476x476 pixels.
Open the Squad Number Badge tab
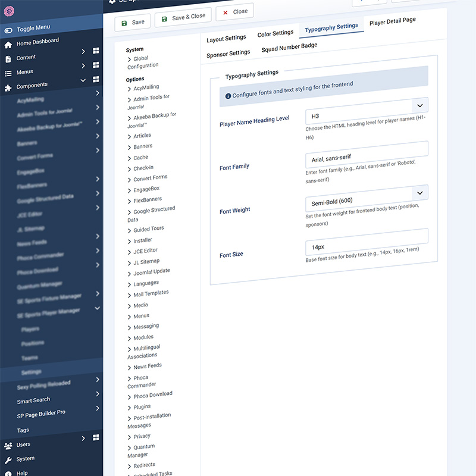pyautogui.click(x=290, y=46)
